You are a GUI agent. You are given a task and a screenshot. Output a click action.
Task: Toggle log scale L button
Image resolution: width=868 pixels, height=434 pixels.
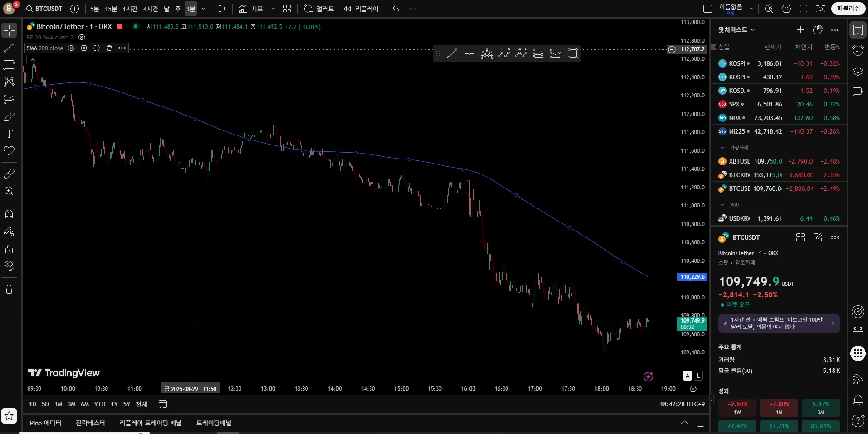[x=698, y=376]
